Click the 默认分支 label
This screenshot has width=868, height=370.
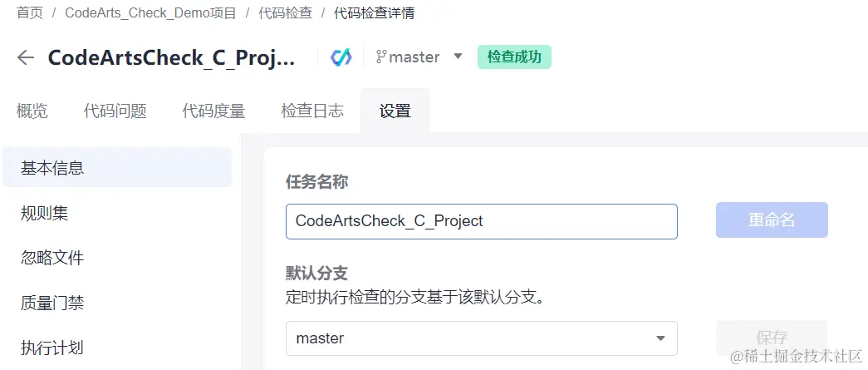316,273
